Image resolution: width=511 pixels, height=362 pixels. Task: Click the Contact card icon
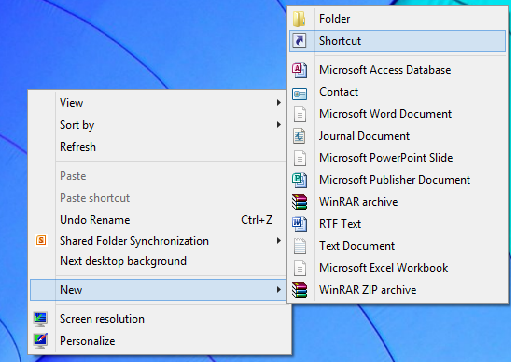click(x=299, y=94)
